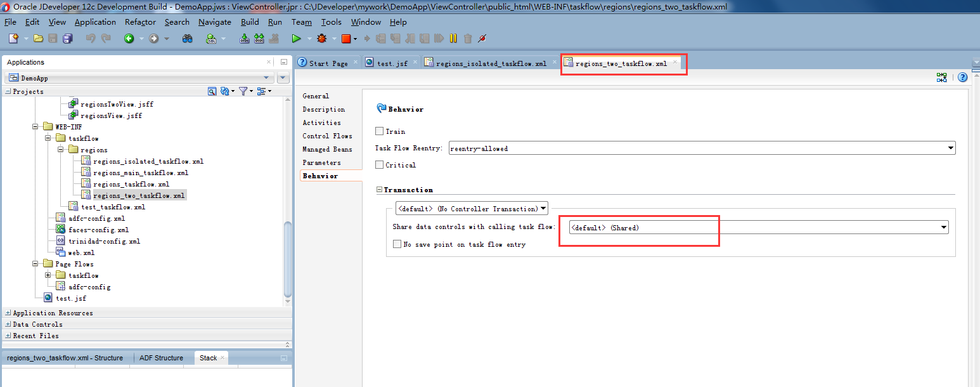980x387 pixels.
Task: Click the New file icon in toolbar
Action: pos(13,39)
